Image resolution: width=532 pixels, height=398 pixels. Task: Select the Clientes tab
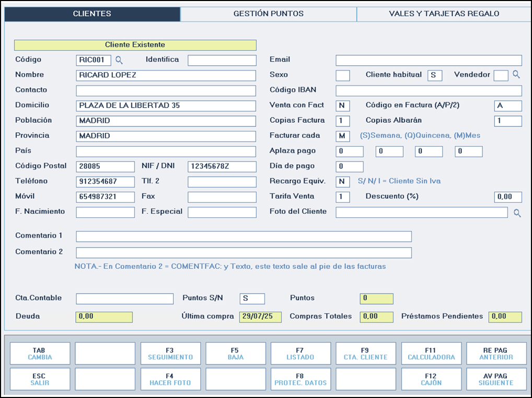92,14
